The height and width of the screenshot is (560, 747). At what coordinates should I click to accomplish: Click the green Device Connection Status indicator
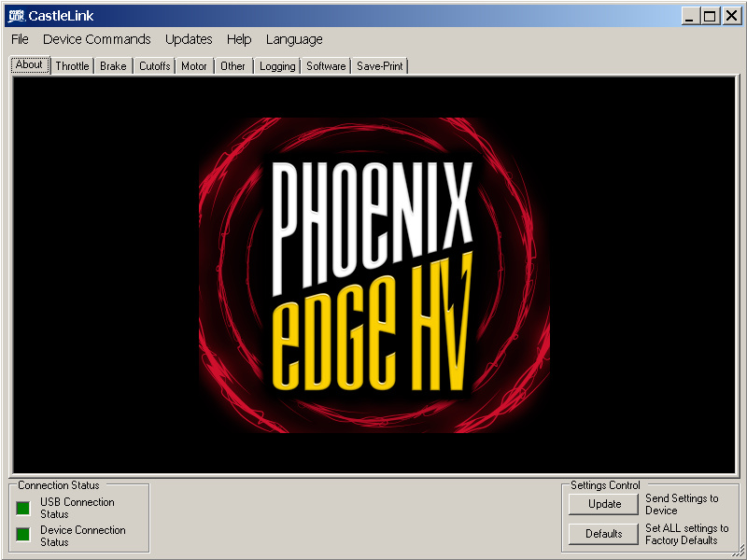click(x=23, y=535)
